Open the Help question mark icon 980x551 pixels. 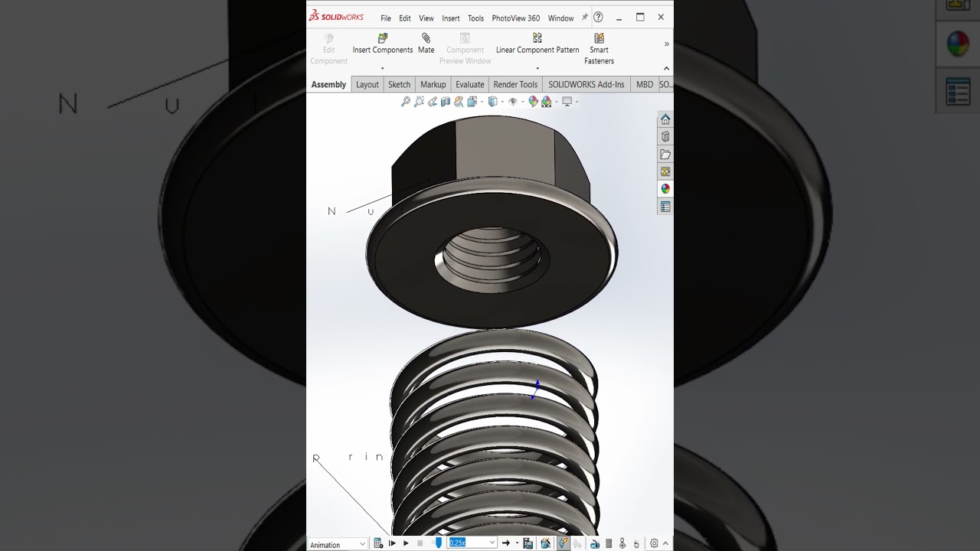pos(598,17)
